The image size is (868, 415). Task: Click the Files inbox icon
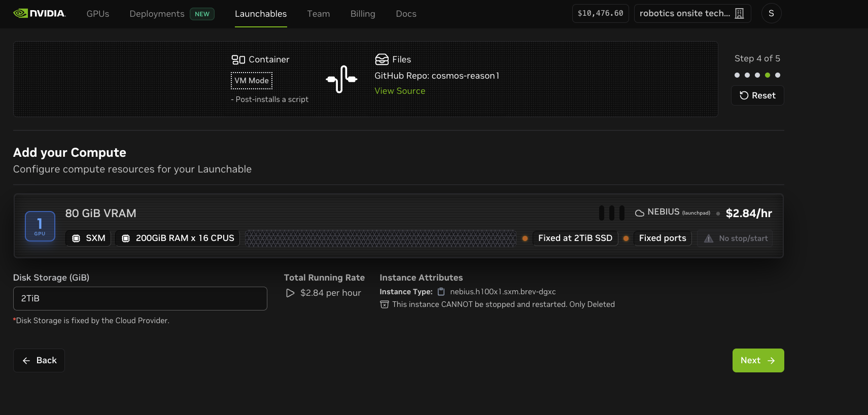tap(381, 59)
